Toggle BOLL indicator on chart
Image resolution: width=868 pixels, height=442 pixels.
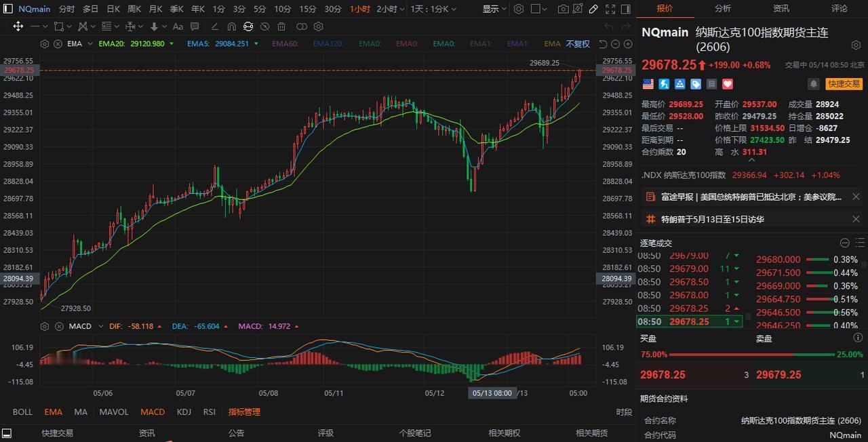coord(22,411)
